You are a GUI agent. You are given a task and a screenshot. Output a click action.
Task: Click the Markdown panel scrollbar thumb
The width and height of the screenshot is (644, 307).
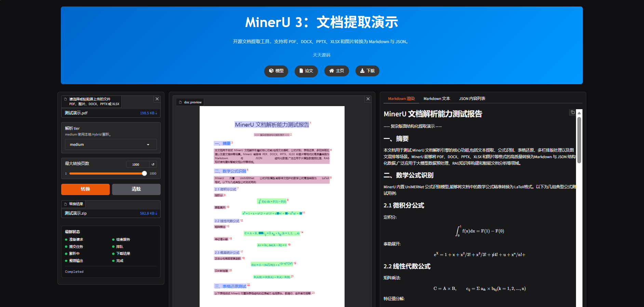coord(579,140)
